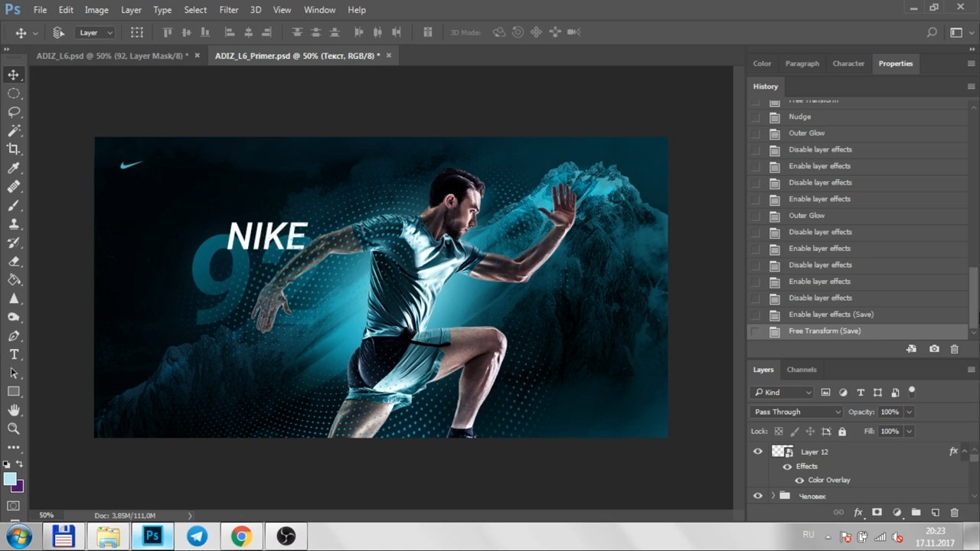This screenshot has width=980, height=551.
Task: Switch to the Channels tab
Action: pos(802,370)
